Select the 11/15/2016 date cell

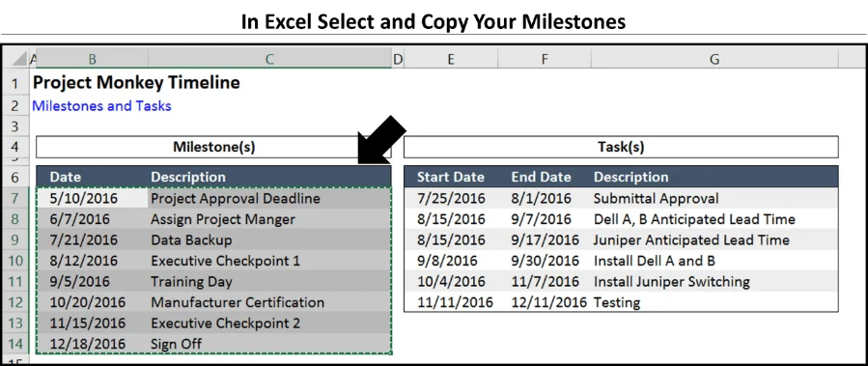pyautogui.click(x=93, y=323)
